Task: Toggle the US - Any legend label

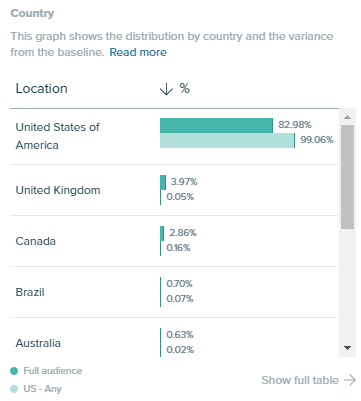Action: tap(42, 389)
